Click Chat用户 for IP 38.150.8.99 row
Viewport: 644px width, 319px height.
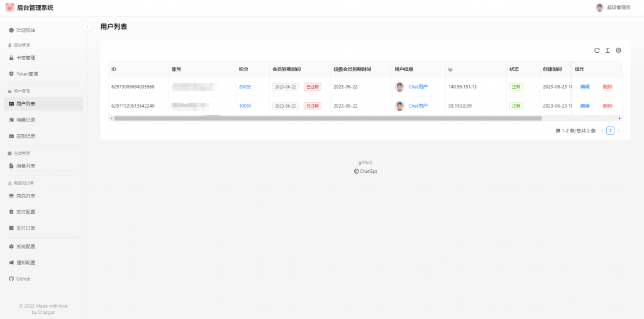click(x=418, y=106)
